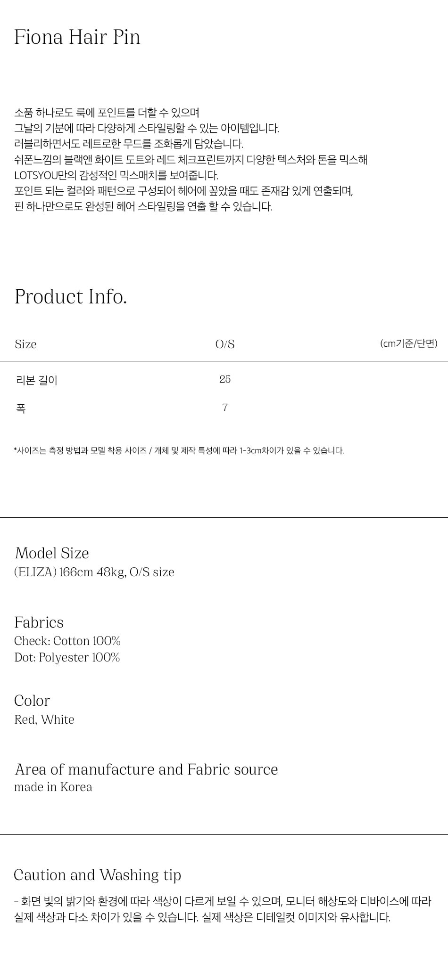The height and width of the screenshot is (980, 448).
Task: Click the 리본 길이 row label
Action: (37, 380)
